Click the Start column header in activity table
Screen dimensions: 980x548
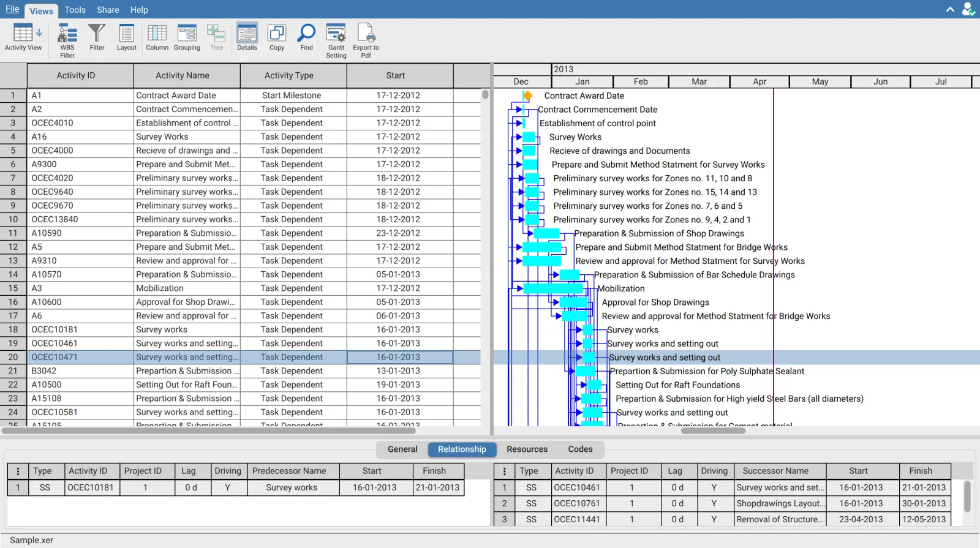pos(400,75)
